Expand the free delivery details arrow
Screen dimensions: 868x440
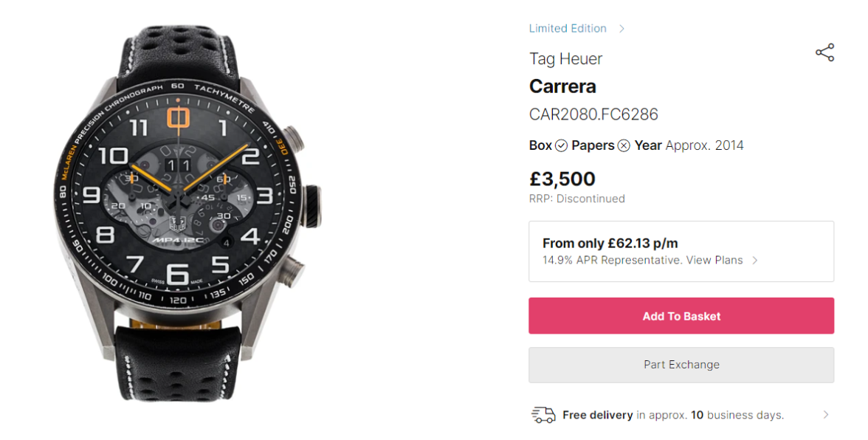pyautogui.click(x=825, y=415)
